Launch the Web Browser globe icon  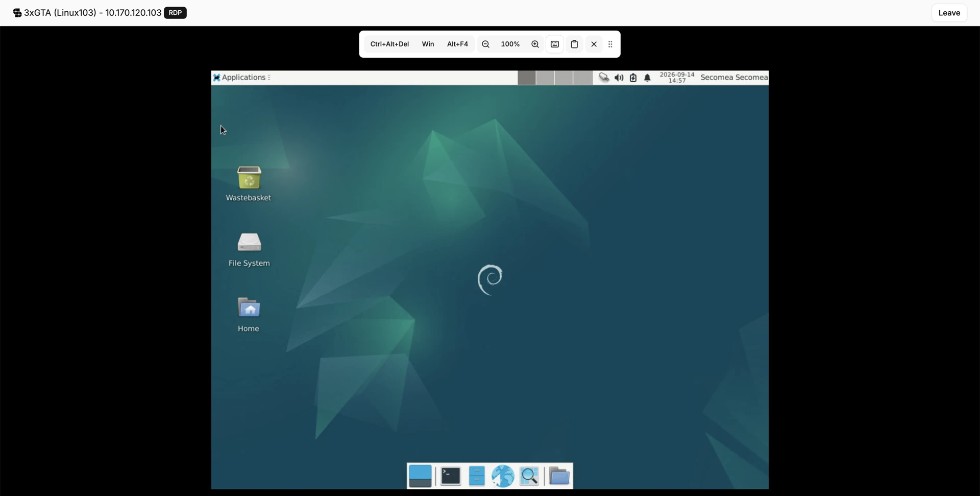click(503, 476)
